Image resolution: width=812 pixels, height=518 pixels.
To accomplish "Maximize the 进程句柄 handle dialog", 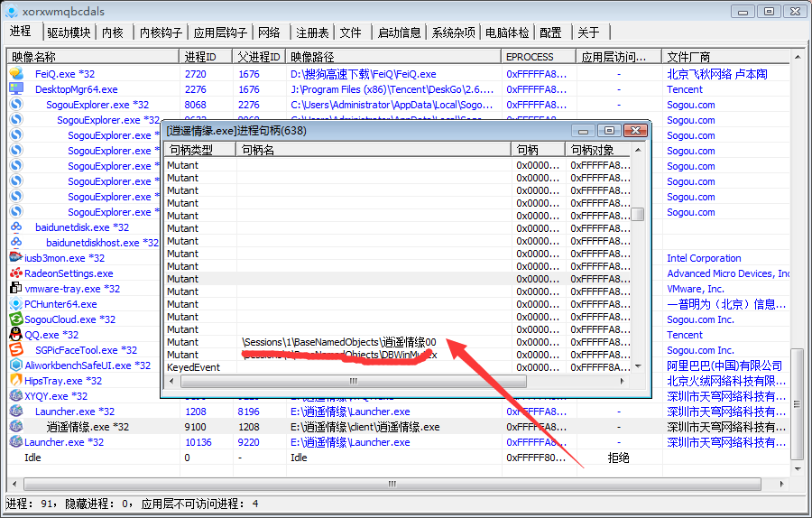I will [610, 131].
